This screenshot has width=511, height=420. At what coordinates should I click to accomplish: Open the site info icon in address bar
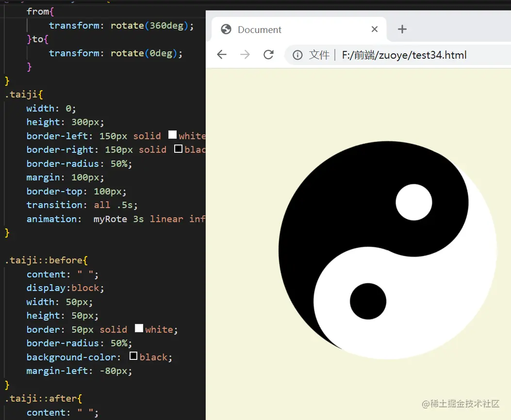(x=297, y=55)
